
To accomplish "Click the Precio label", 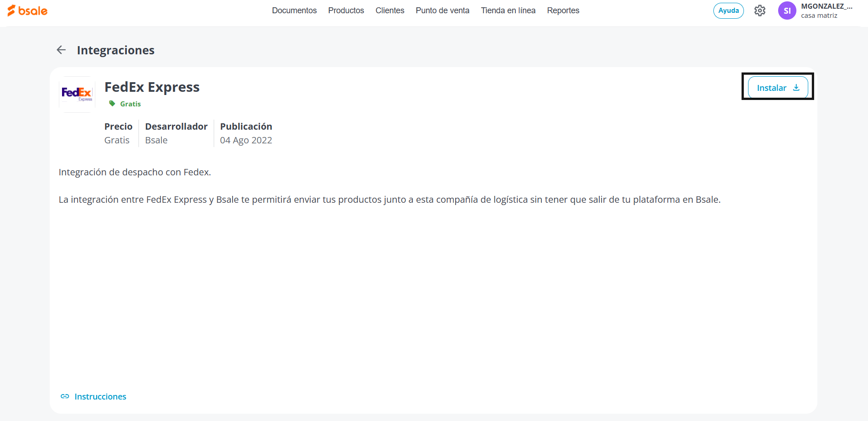I will point(119,126).
